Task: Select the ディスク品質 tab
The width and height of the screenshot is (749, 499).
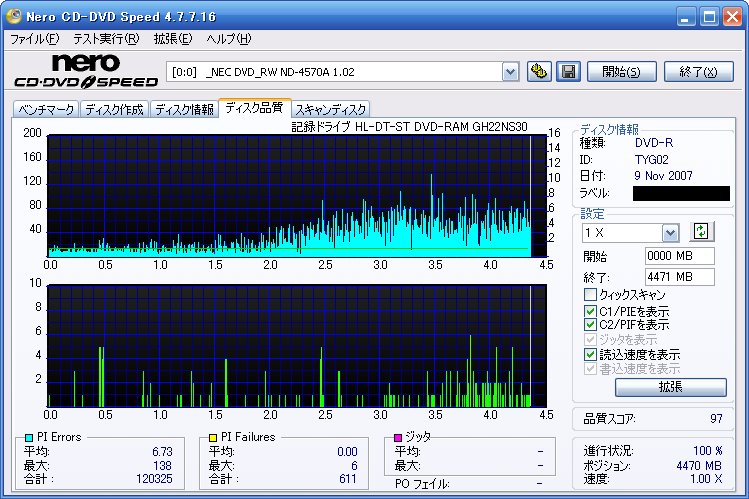Action: pyautogui.click(x=254, y=108)
